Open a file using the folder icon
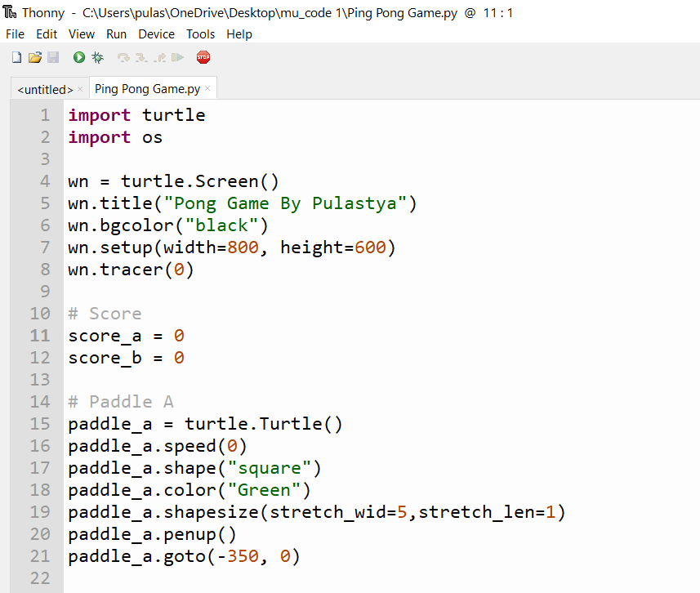 tap(35, 57)
